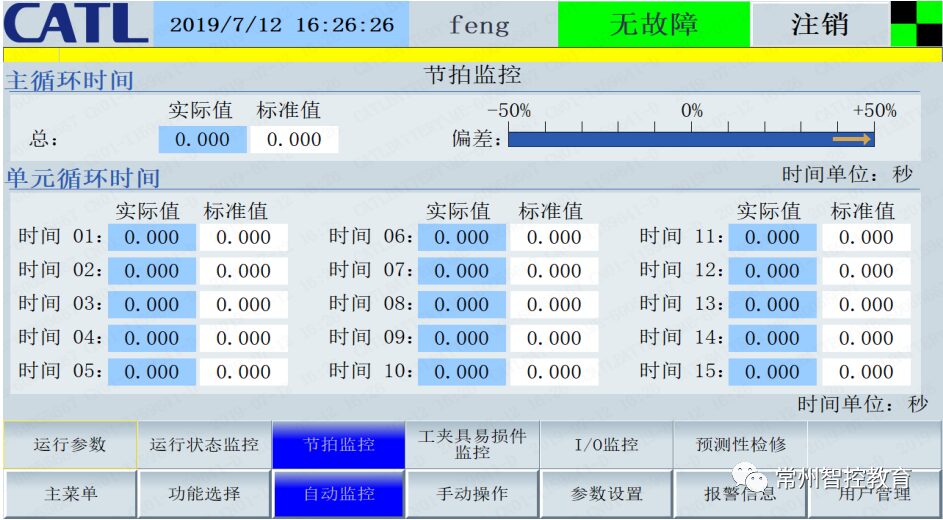Click 时间 10 actual value field
943x520 pixels.
point(462,372)
